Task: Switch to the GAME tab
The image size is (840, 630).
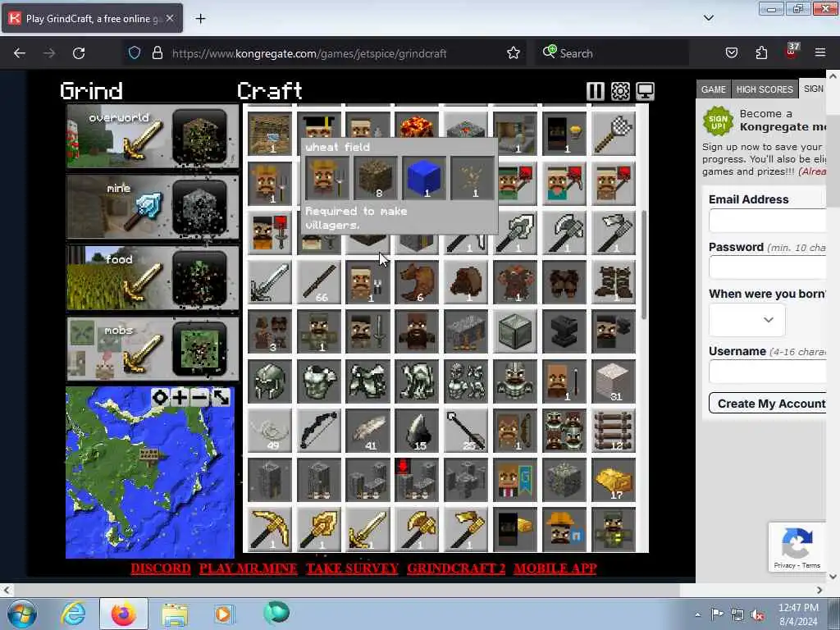Action: (713, 89)
